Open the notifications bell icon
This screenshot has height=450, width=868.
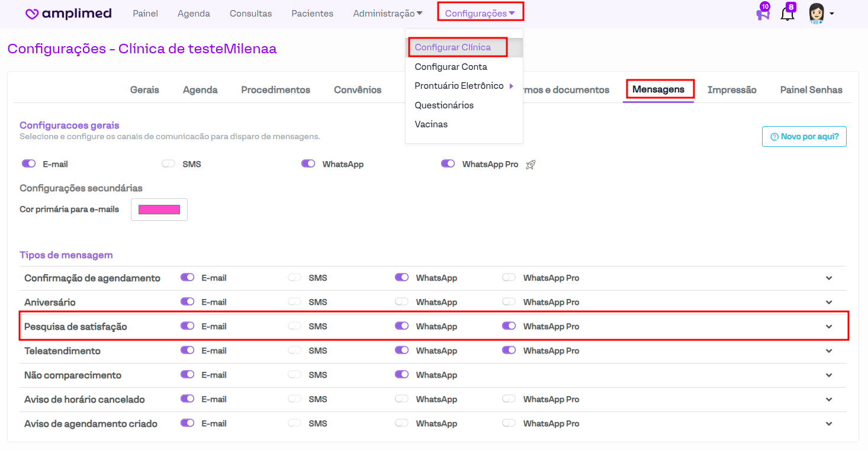click(787, 14)
